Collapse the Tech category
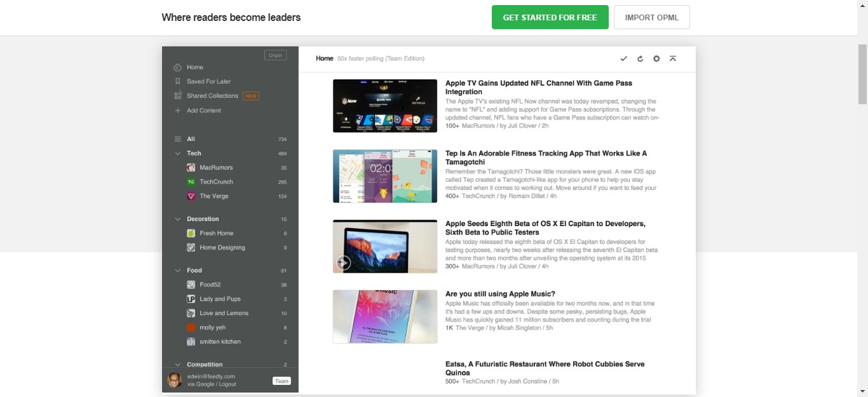Viewport: 868px width, 397px height. pos(178,154)
